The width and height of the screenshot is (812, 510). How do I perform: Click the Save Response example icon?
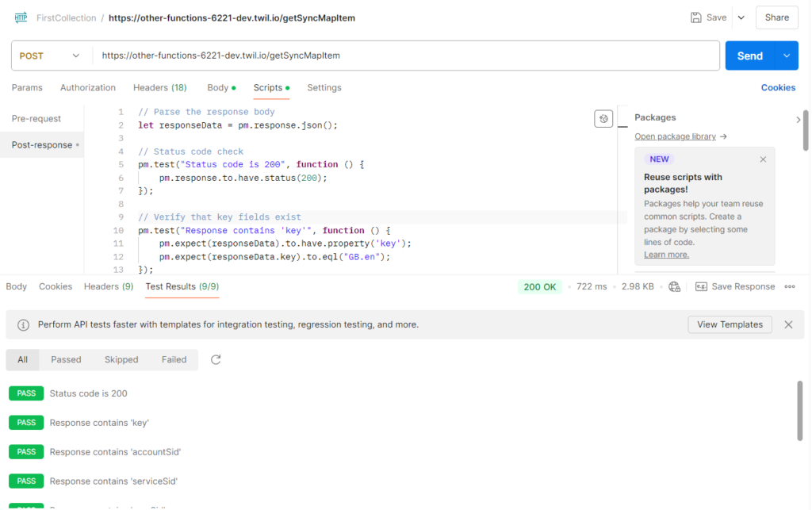(701, 287)
